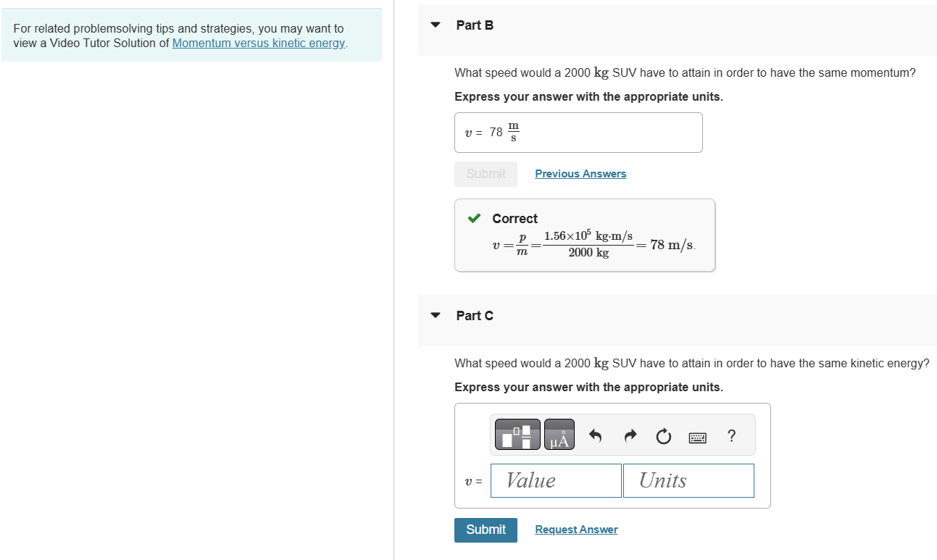This screenshot has height=560, width=937.
Task: Open equation editor help
Action: [x=731, y=435]
